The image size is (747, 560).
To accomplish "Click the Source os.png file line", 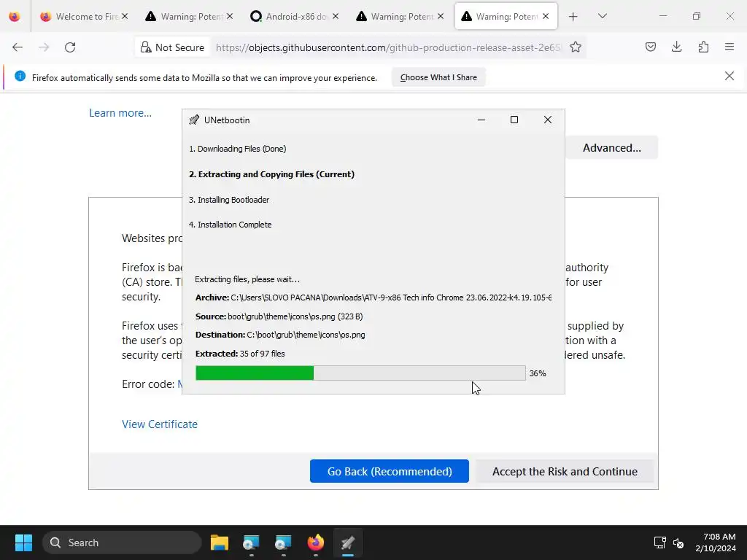I will 279,316.
